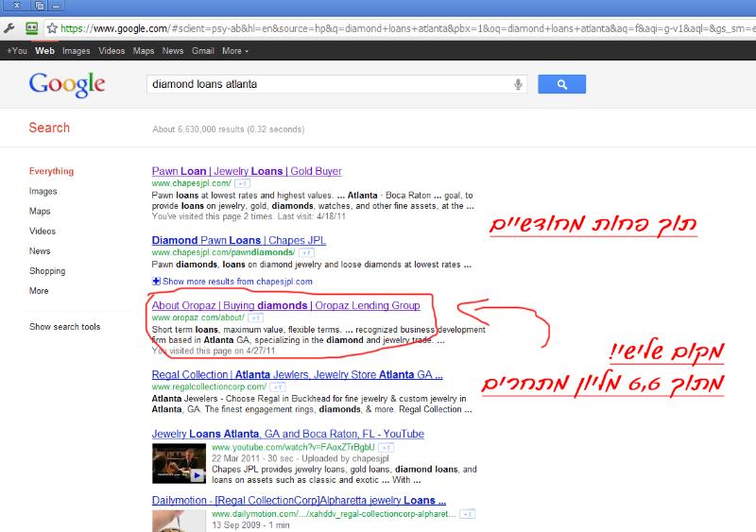Click +1 button beside youtube.com/watch URL

387,448
